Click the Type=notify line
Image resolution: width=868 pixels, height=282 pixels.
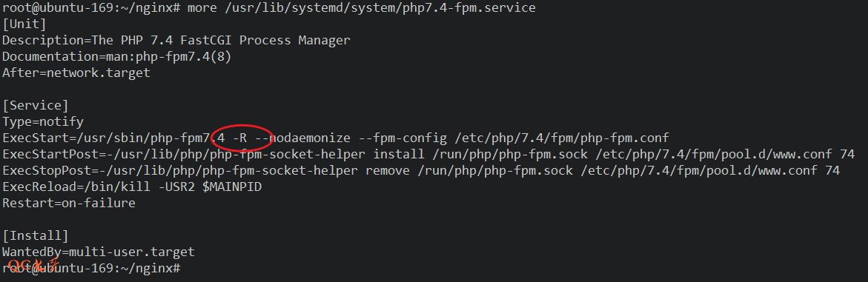(x=43, y=121)
